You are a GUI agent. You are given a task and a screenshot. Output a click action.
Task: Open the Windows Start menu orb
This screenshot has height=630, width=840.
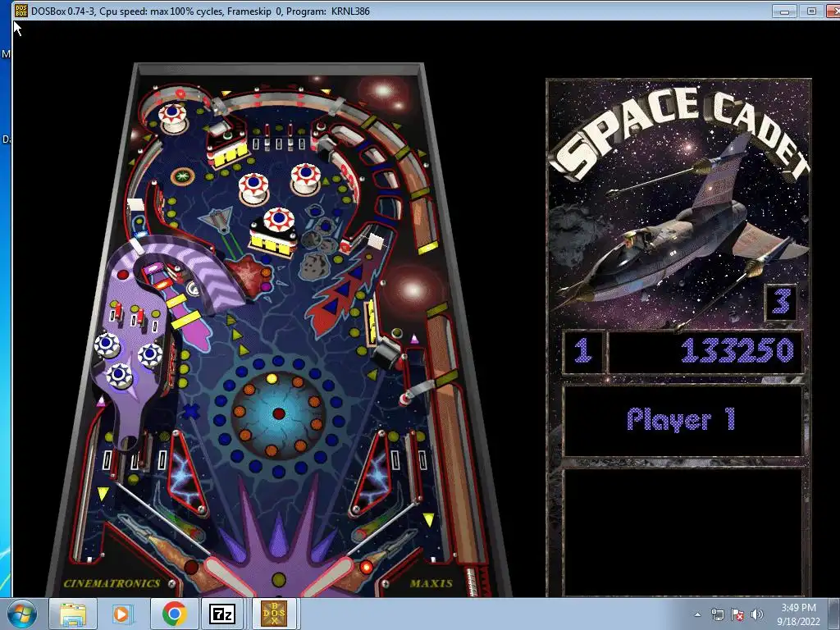22,614
